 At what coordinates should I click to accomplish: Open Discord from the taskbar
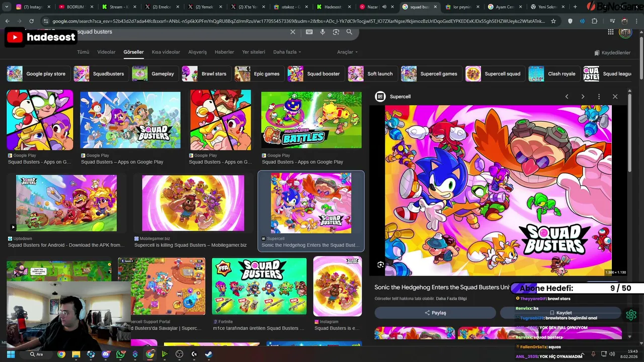click(x=106, y=354)
